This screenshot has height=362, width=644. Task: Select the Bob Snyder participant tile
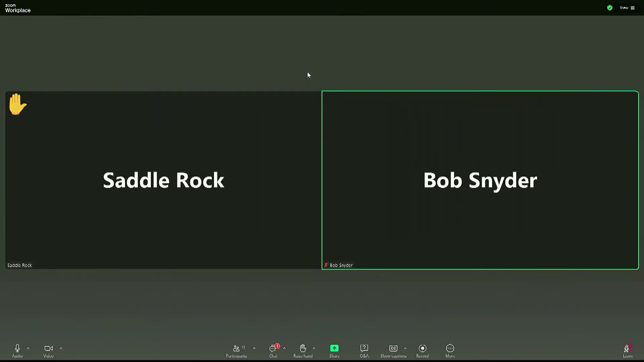(480, 180)
